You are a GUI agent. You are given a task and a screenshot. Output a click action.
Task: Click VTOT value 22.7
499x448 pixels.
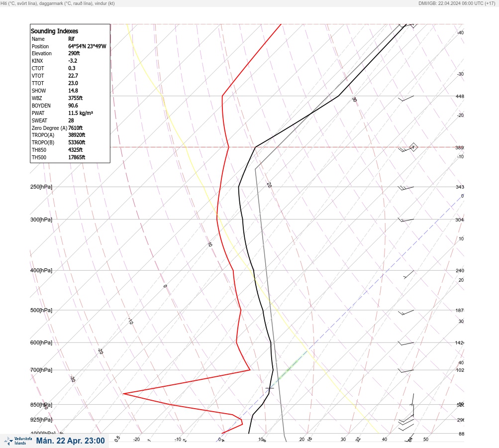pos(73,76)
